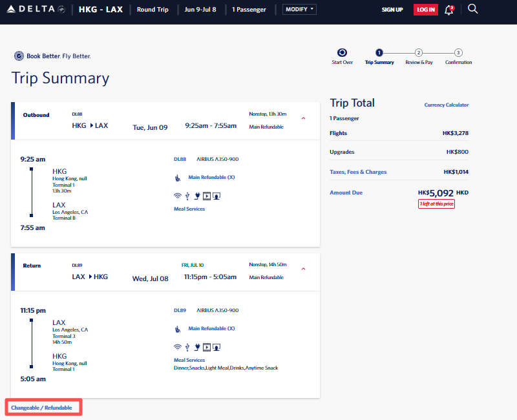517x420 pixels.
Task: Click the power outlet icon on return flight
Action: pyautogui.click(x=197, y=347)
